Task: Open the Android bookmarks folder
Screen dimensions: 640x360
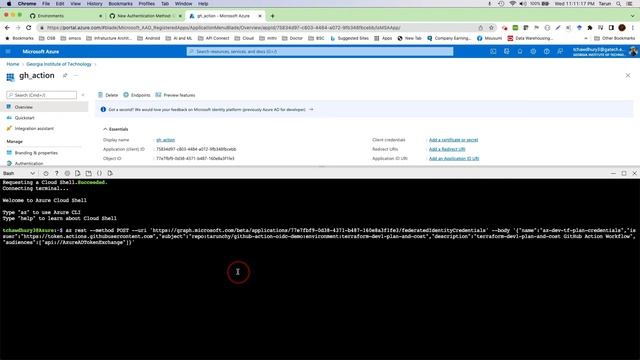Action: (x=149, y=38)
